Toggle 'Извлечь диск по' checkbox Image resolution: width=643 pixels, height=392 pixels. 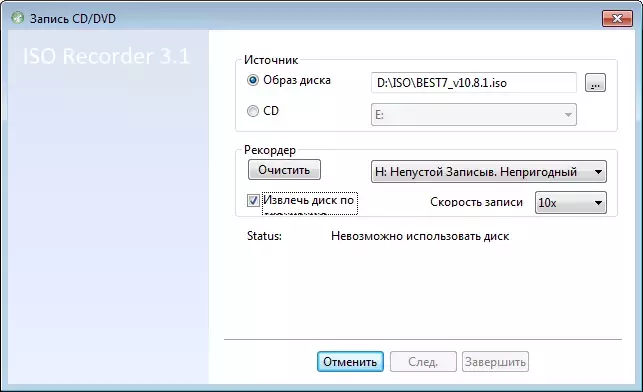click(x=253, y=201)
